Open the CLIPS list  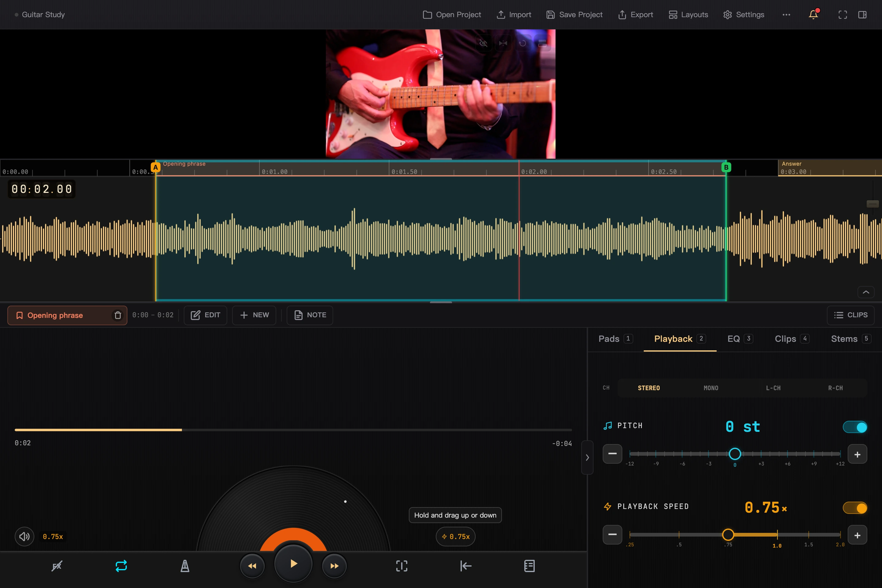(x=850, y=315)
